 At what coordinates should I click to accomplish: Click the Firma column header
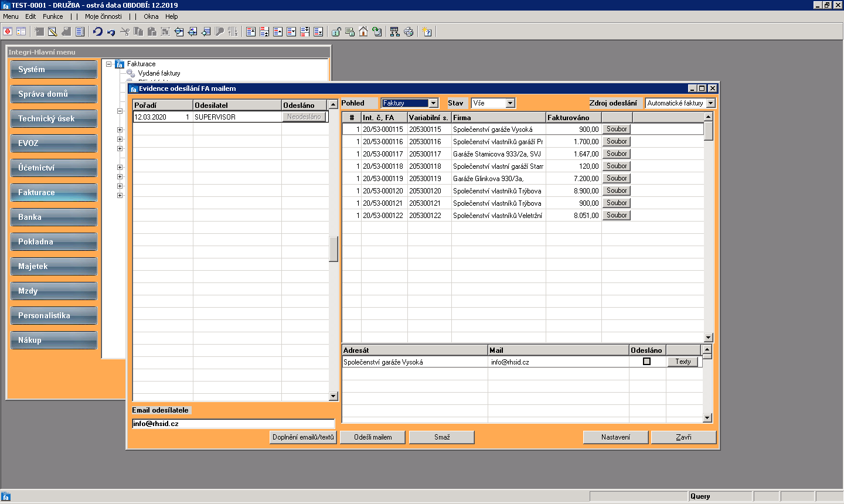[x=499, y=118]
